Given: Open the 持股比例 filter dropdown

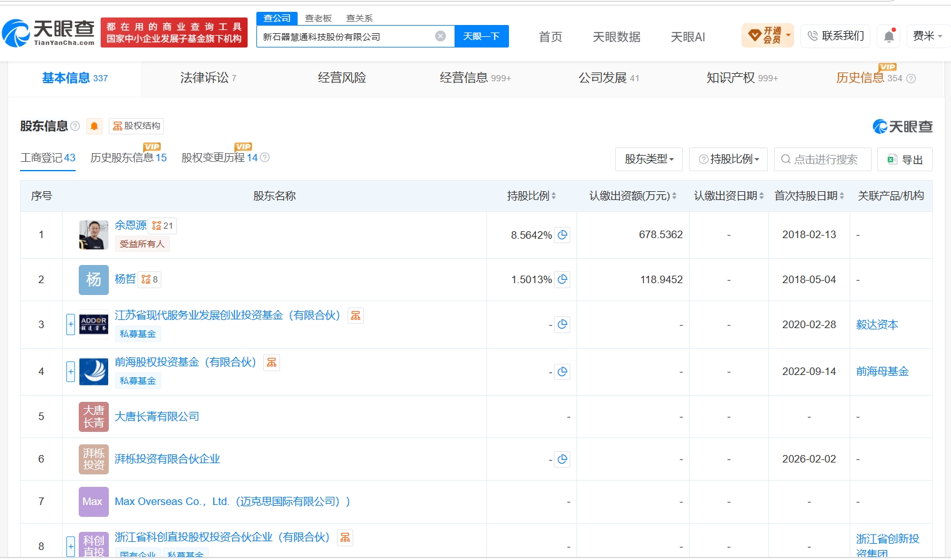Looking at the screenshot, I should 729,159.
